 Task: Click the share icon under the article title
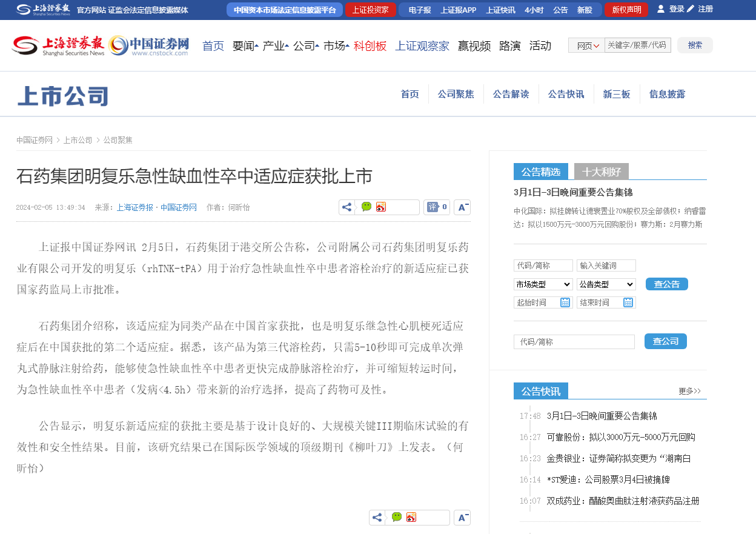[x=346, y=207]
